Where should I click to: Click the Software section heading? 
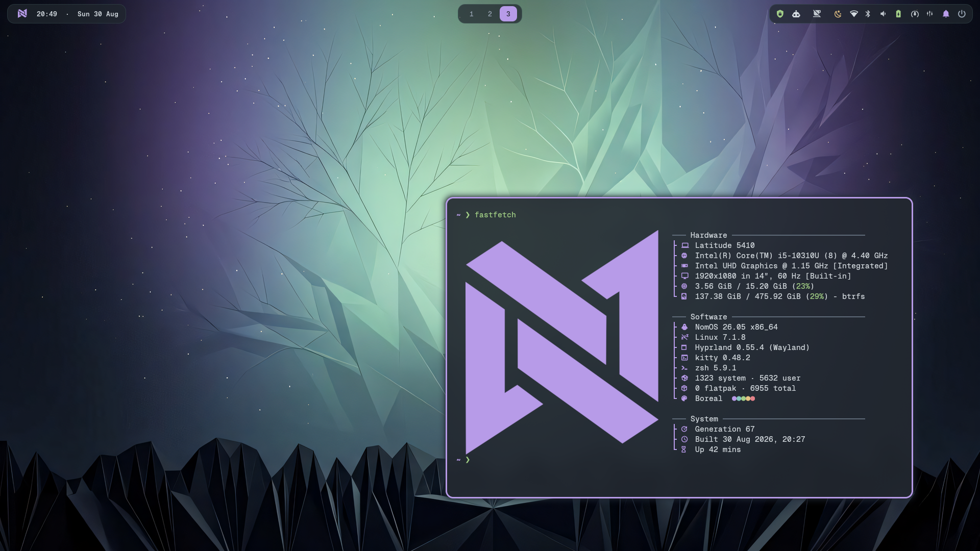point(708,317)
